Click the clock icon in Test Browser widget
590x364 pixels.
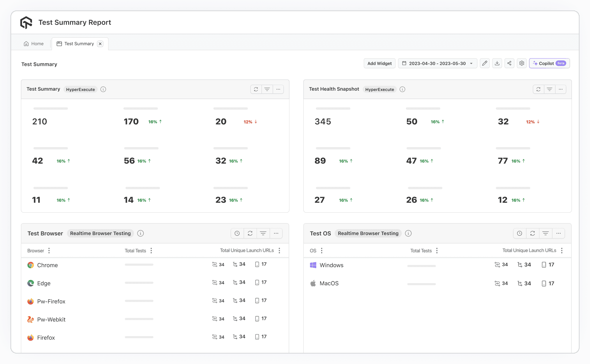tap(237, 233)
